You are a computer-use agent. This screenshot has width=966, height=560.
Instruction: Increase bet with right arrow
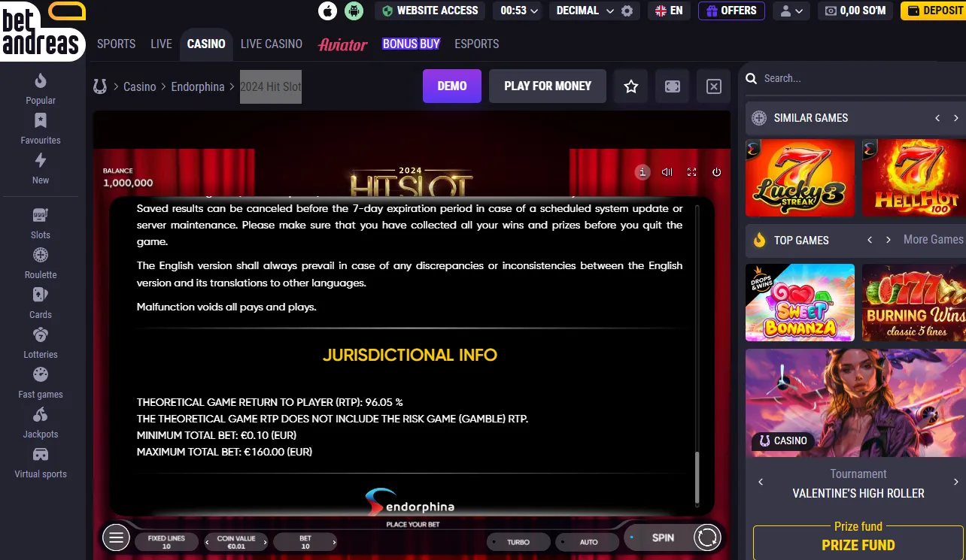point(334,542)
